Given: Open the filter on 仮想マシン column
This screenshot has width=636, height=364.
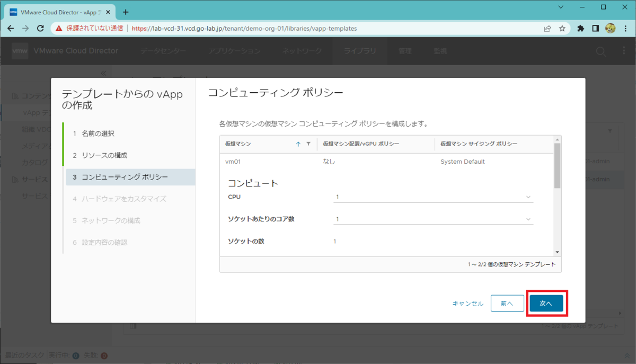Looking at the screenshot, I should click(x=308, y=144).
